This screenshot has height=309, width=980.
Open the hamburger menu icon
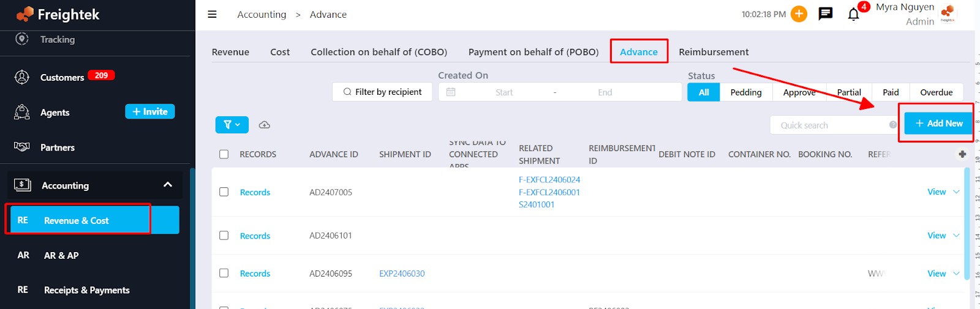[212, 14]
